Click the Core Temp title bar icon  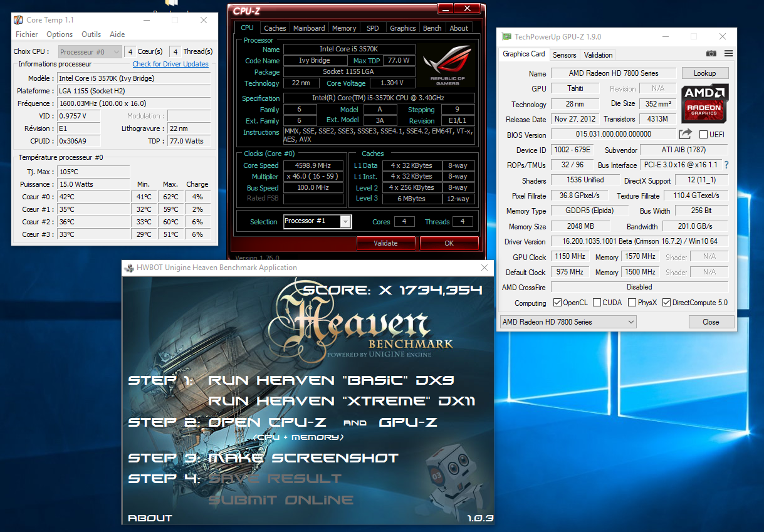(19, 20)
